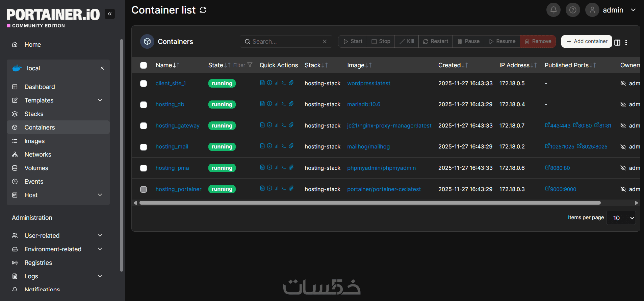Attach to the hosting_pma container
Screen dimensions: 644x301
291,167
